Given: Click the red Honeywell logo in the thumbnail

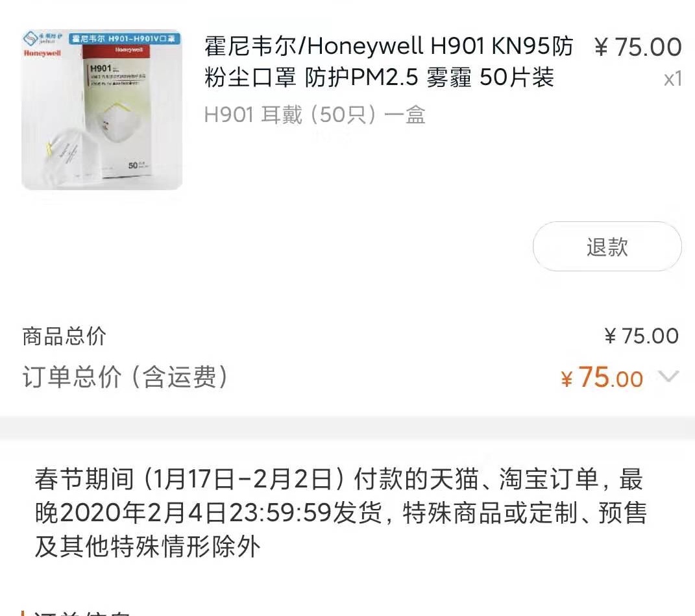Looking at the screenshot, I should click(42, 53).
